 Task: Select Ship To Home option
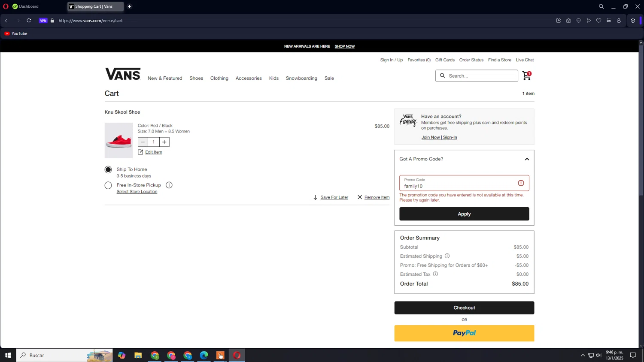click(108, 170)
